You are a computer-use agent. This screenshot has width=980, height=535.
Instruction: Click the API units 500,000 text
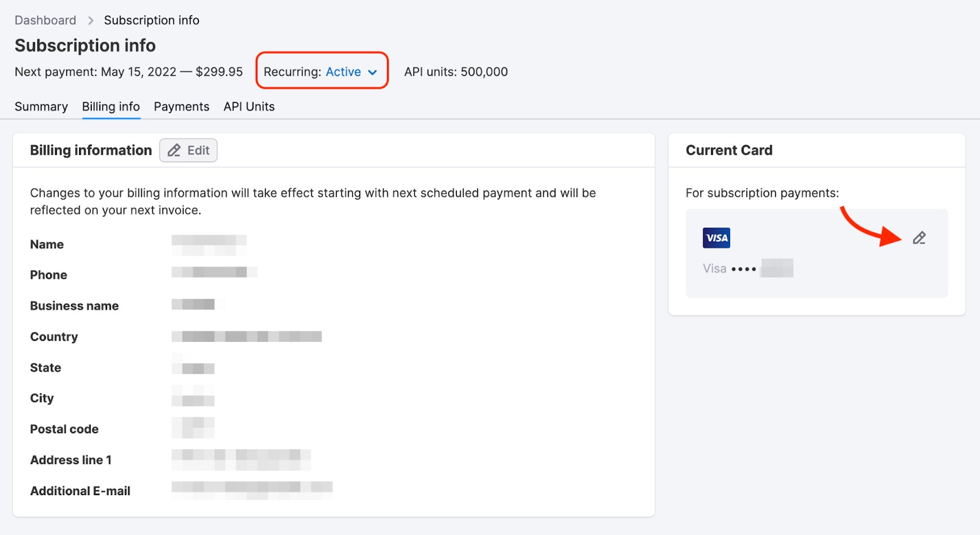coord(456,72)
